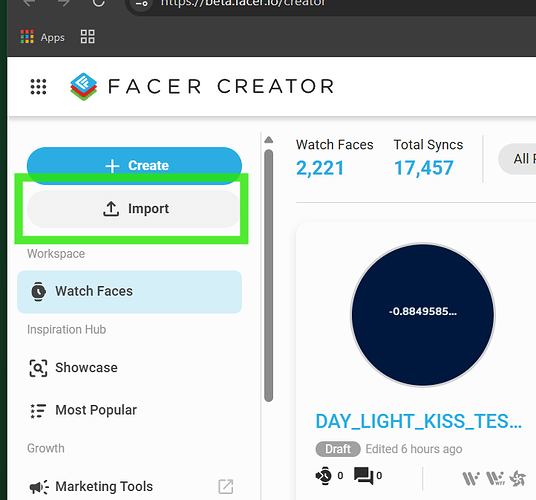Click the sync count watch icon

click(x=323, y=475)
